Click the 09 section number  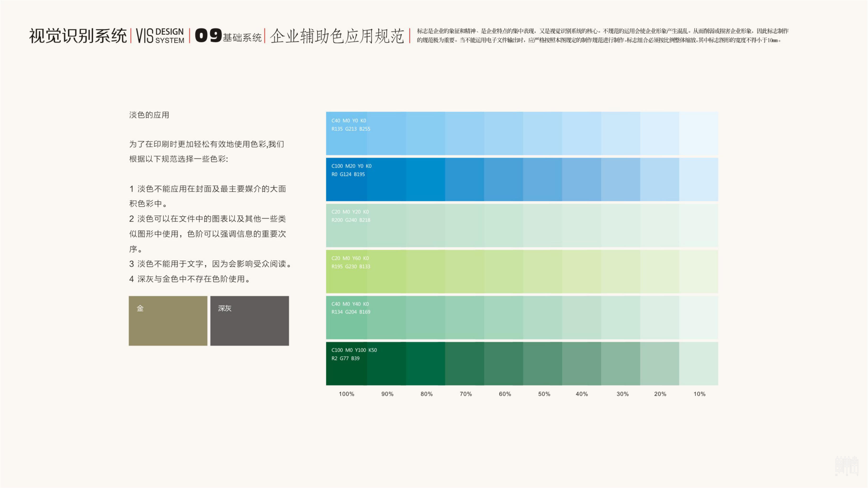[208, 35]
